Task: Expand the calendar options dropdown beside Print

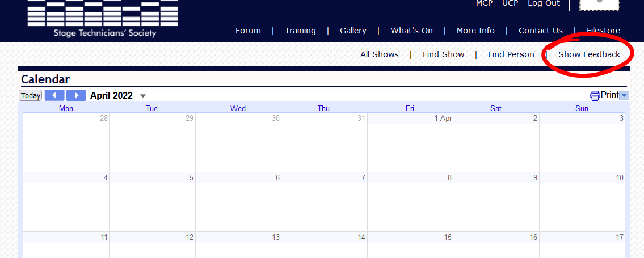Action: click(x=624, y=95)
